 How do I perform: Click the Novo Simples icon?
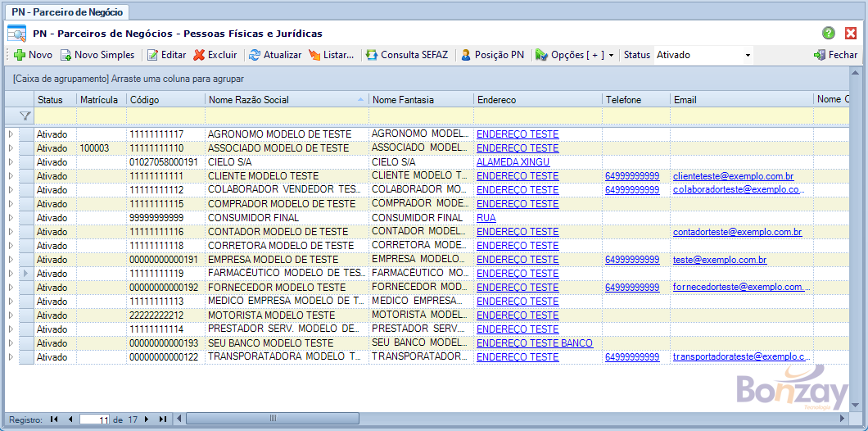tap(66, 55)
